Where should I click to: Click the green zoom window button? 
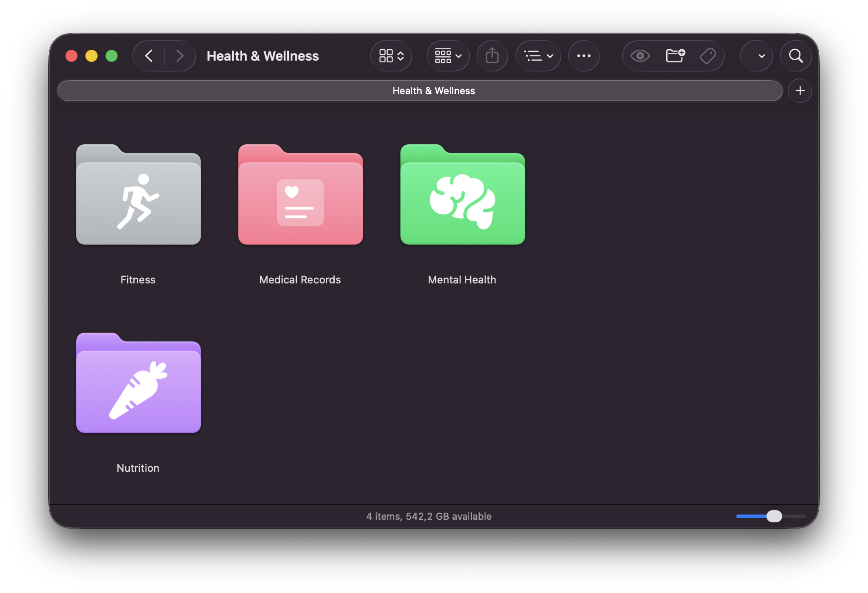point(111,56)
